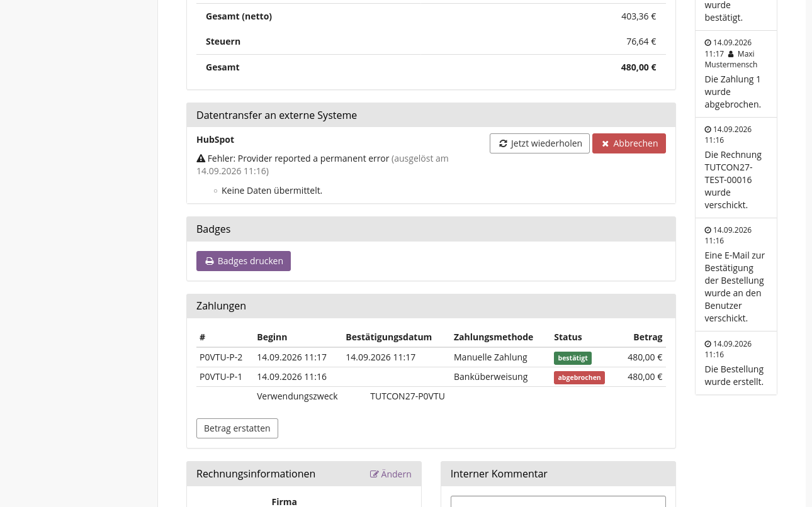Viewport: 812px width, 507px height.
Task: Click the user icon beside Maxi Mustermensch
Action: (731, 54)
